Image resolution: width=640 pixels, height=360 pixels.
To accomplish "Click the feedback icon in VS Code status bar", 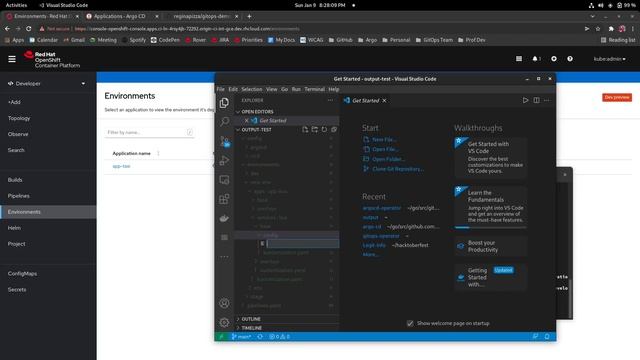I will (536, 337).
